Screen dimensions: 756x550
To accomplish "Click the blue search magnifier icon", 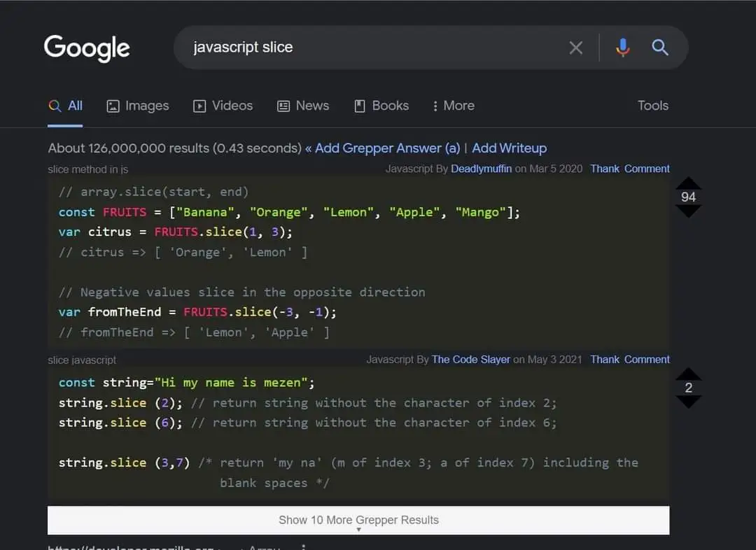I will pos(659,48).
